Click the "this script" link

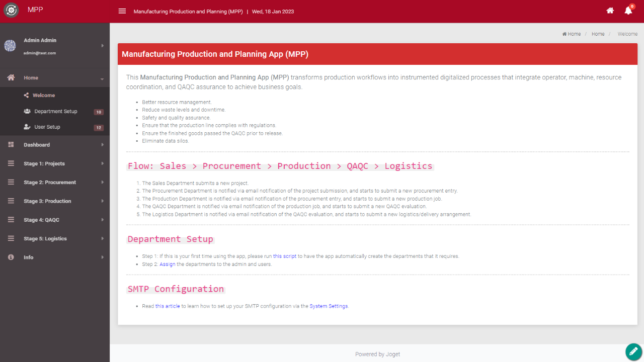[284, 256]
